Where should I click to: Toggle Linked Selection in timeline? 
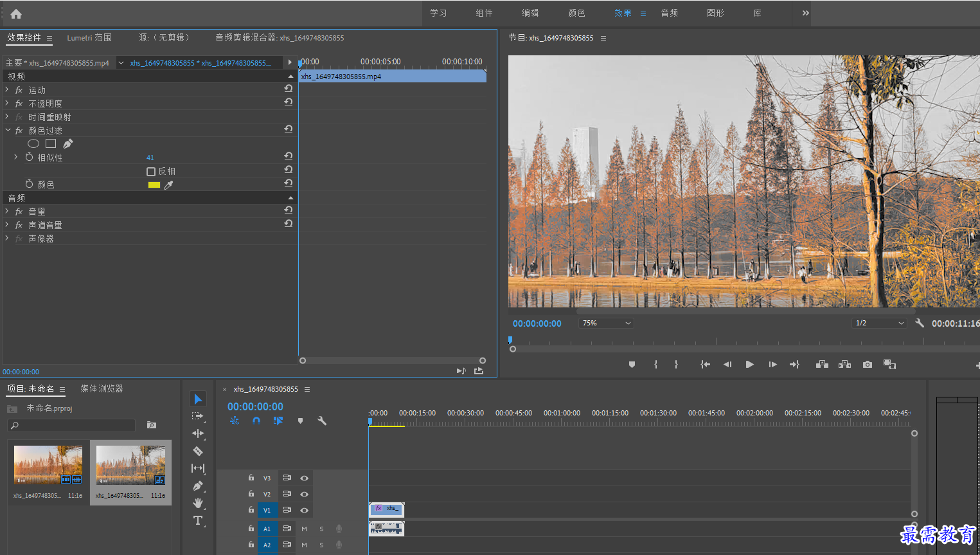tap(278, 421)
